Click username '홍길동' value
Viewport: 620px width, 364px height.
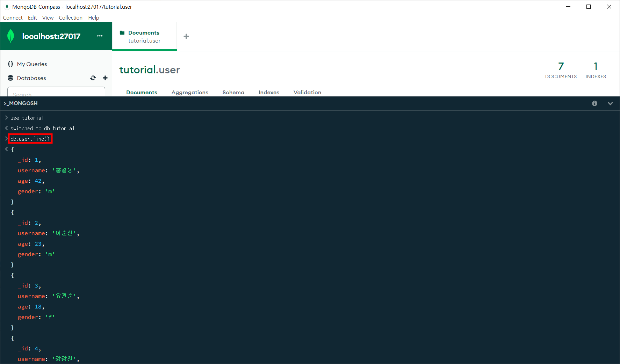[64, 170]
